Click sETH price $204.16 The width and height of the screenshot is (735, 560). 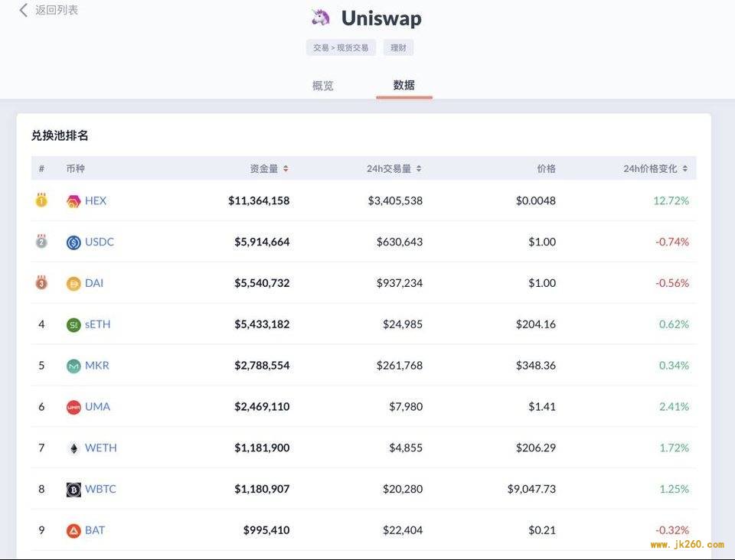536,324
